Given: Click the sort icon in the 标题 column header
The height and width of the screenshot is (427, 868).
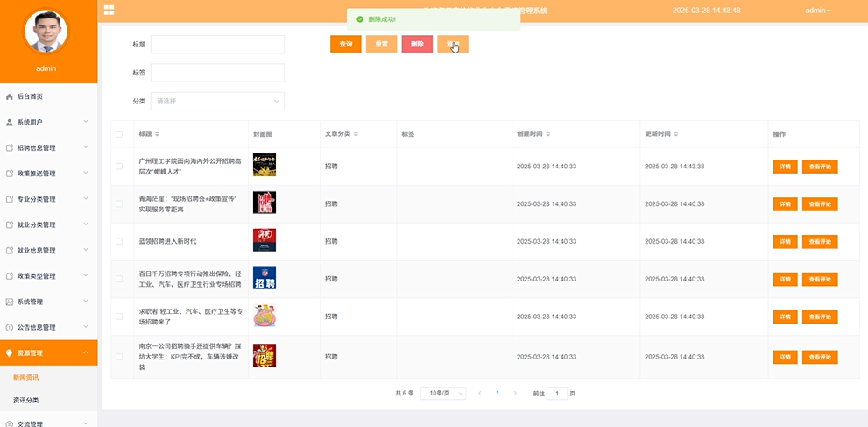Looking at the screenshot, I should click(158, 134).
